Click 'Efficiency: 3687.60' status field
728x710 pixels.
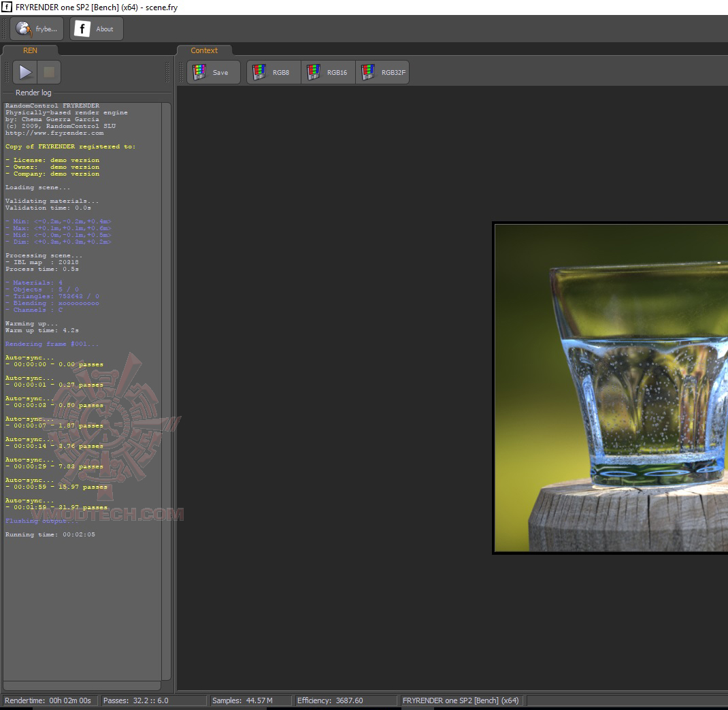(346, 700)
